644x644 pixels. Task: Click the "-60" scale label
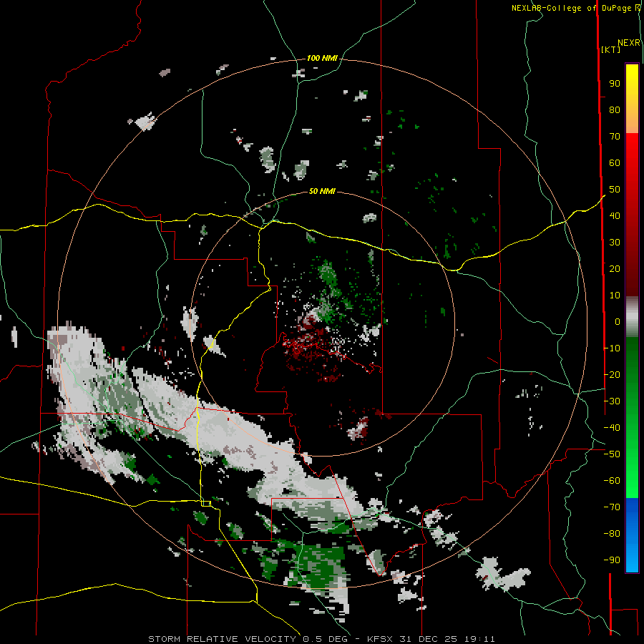612,481
